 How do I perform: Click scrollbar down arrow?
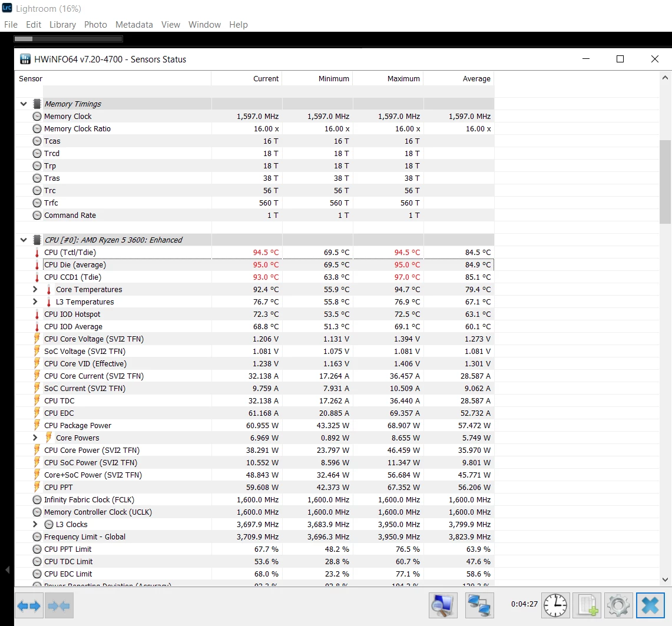coord(665,579)
